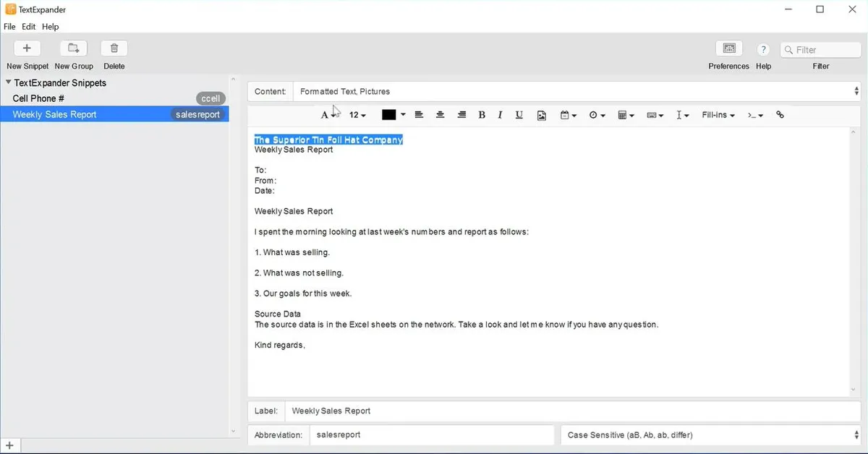Click '3. Our goals for this week.'
The image size is (868, 454).
303,294
